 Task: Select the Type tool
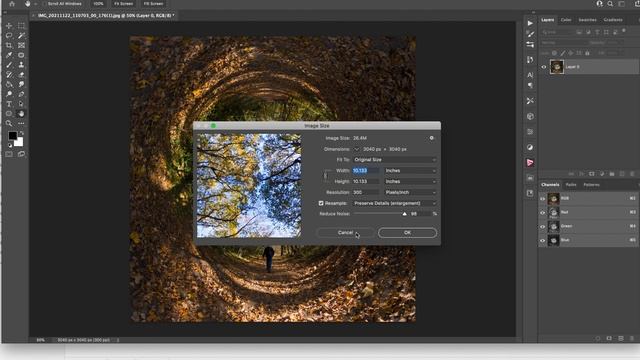click(9, 104)
